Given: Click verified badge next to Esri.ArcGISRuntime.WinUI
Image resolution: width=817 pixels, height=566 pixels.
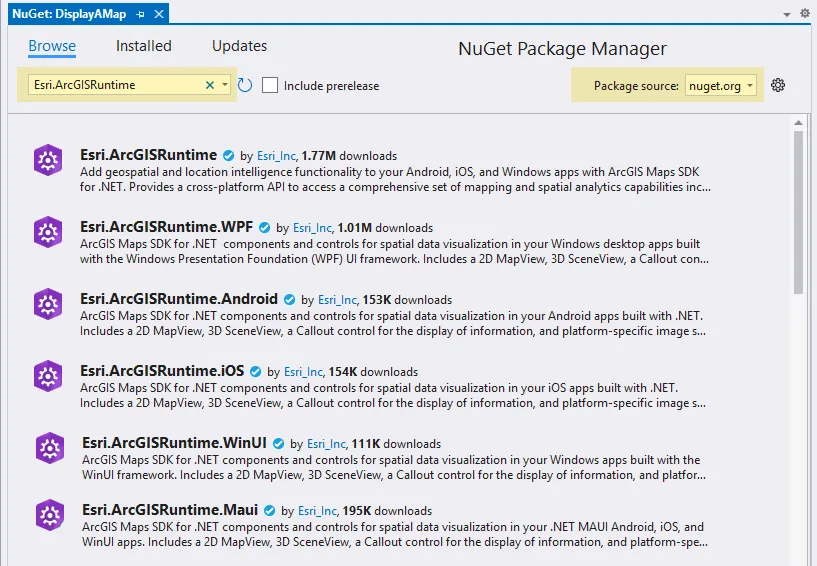Looking at the screenshot, I should click(278, 444).
